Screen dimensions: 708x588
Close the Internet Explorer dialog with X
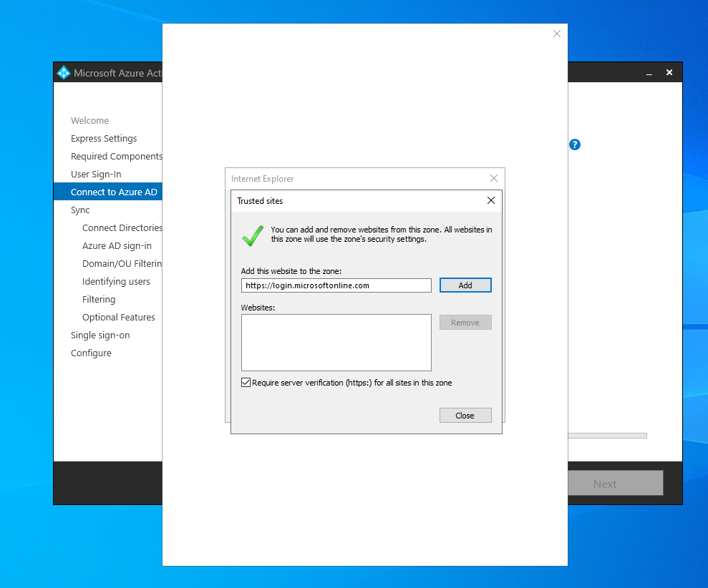494,178
